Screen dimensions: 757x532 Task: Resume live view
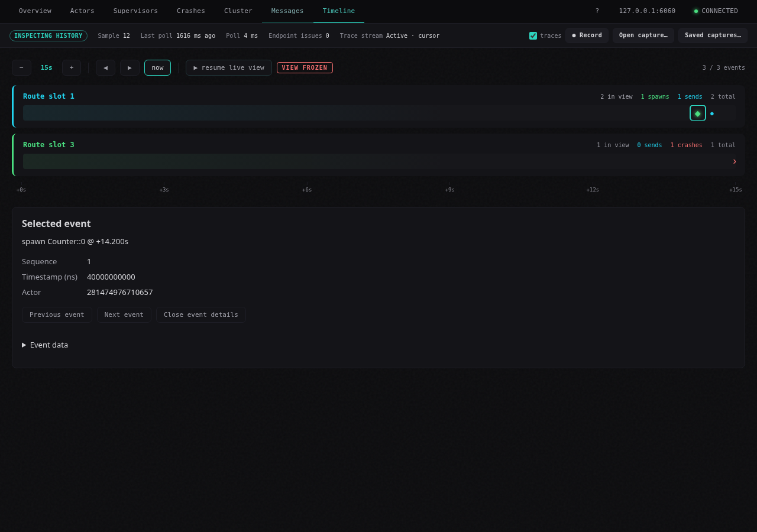[x=229, y=67]
